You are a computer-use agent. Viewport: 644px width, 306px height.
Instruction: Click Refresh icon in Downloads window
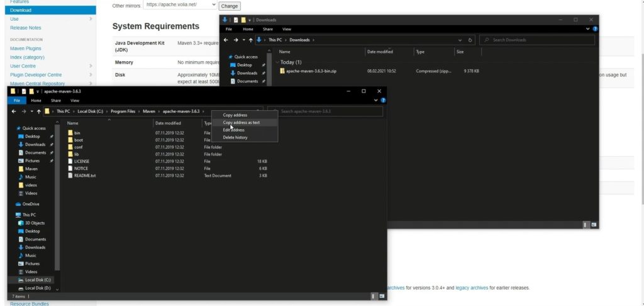coord(470,40)
